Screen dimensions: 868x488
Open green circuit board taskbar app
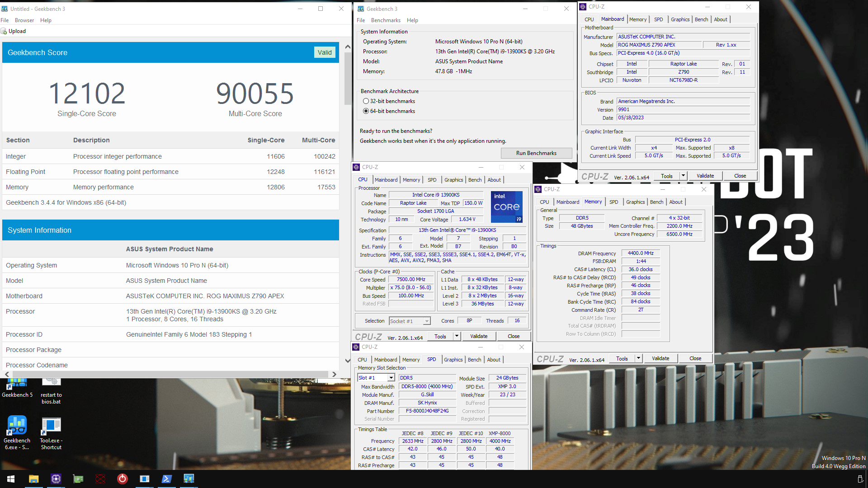[78, 479]
